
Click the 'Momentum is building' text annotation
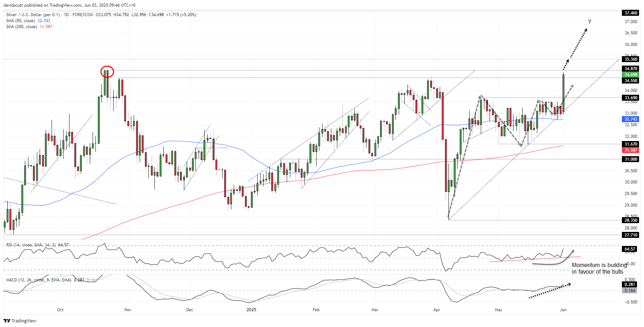pos(599,268)
